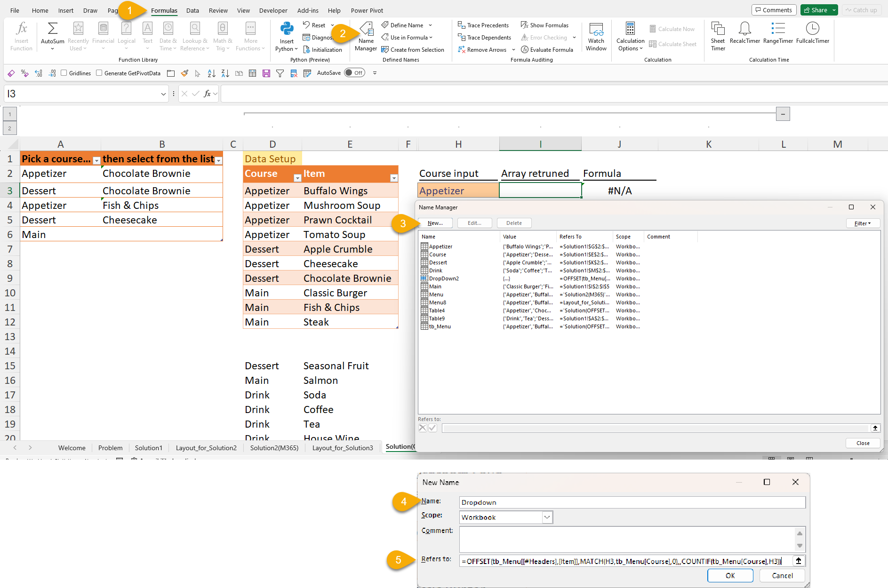
Task: Toggle the AutoSave switch
Action: [x=354, y=73]
